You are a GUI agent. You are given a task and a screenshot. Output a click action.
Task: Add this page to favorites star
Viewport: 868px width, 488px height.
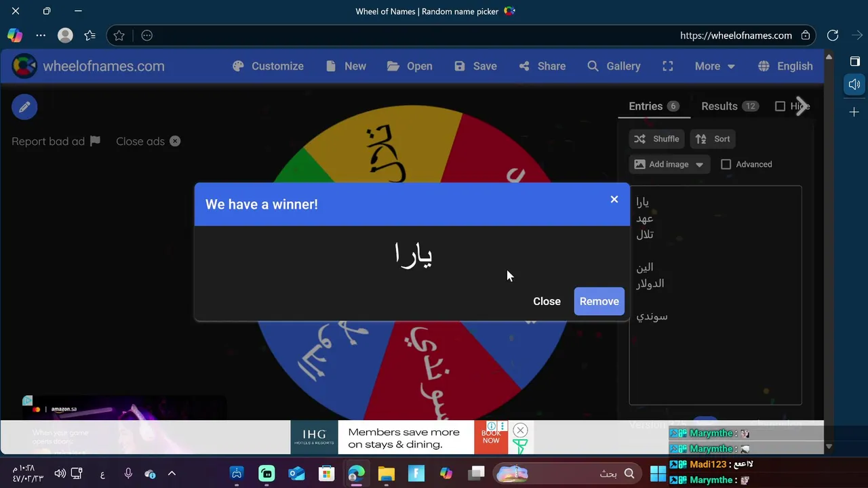pyautogui.click(x=119, y=35)
